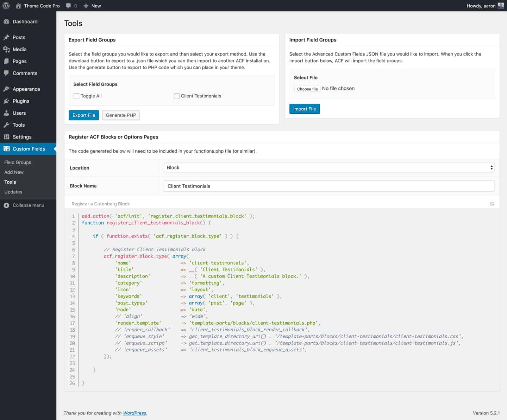507x420 pixels.
Task: Click the Collapse menu label
Action: click(29, 205)
